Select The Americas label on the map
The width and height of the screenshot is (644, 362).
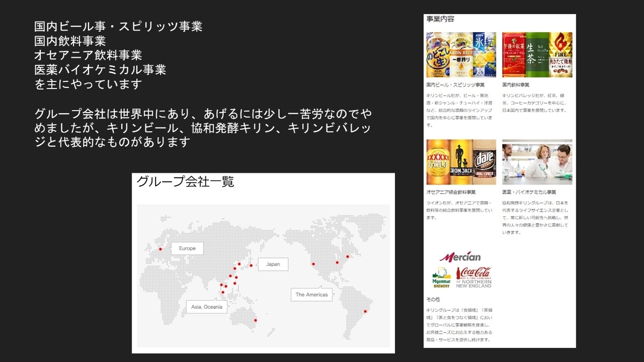(311, 294)
